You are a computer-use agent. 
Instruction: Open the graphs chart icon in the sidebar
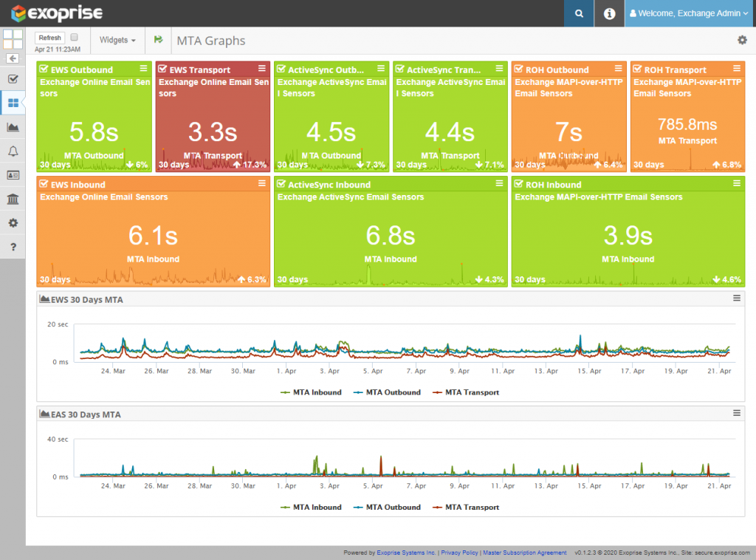[12, 127]
